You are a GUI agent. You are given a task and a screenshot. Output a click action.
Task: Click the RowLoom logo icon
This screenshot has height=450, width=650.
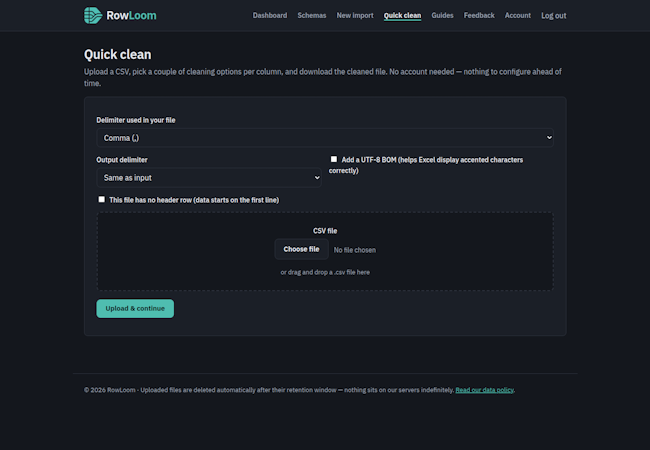coord(93,15)
